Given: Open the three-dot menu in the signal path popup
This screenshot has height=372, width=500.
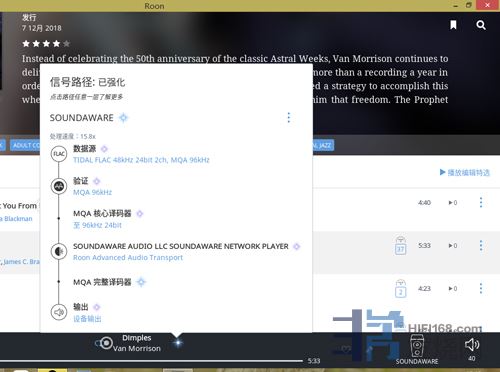Looking at the screenshot, I should [289, 117].
